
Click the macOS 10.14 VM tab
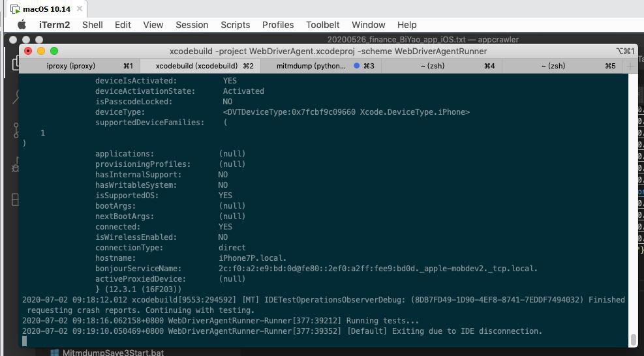pos(46,9)
